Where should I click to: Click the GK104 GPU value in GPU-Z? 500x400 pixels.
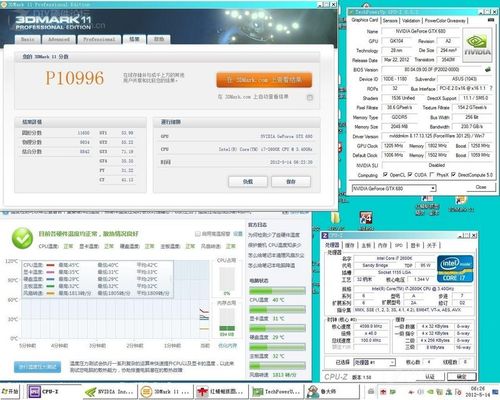396,41
